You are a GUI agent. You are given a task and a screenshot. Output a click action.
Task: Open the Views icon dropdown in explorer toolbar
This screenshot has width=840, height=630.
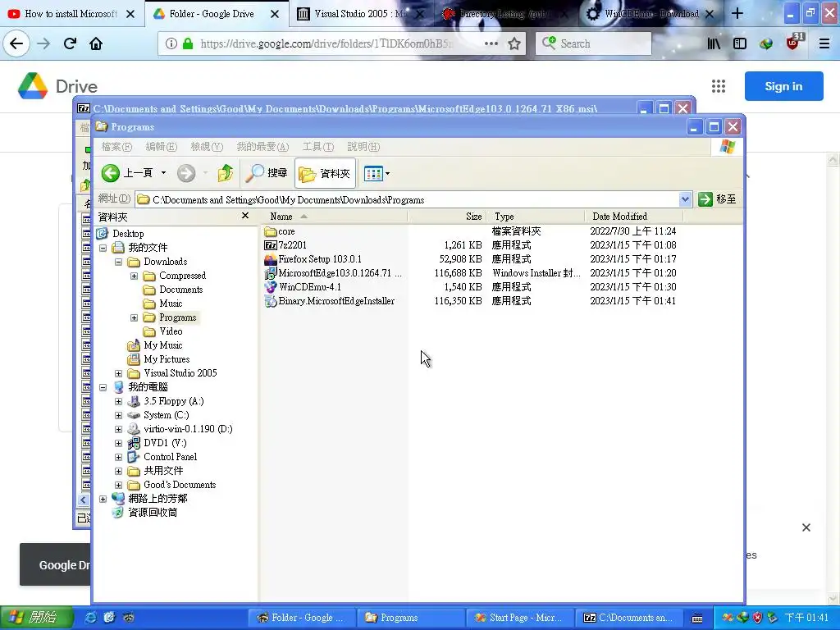pyautogui.click(x=377, y=173)
